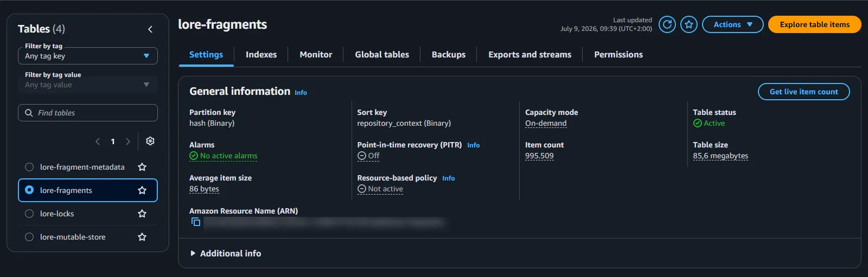Viewport: 868px width, 277px height.
Task: Go to previous page of tables
Action: tap(98, 141)
